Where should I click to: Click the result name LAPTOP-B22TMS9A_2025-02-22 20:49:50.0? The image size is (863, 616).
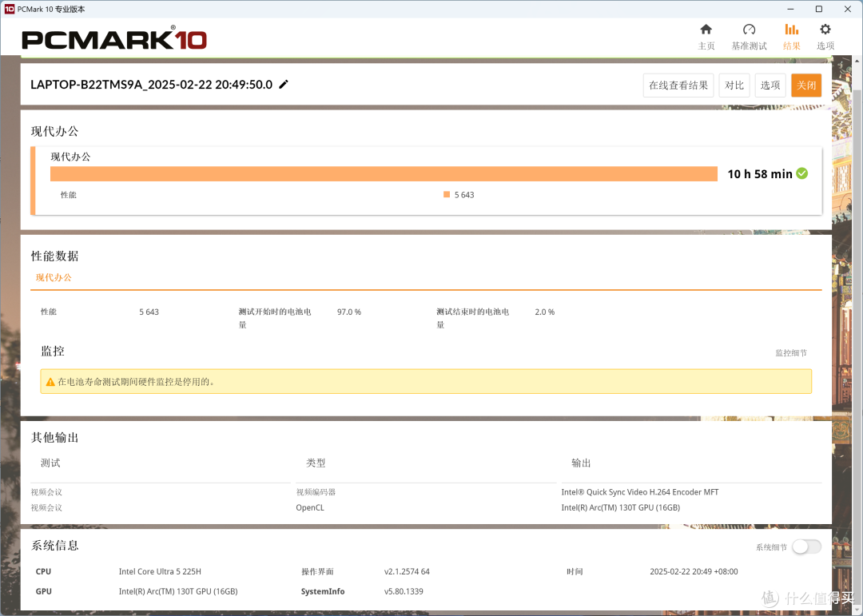tap(151, 84)
